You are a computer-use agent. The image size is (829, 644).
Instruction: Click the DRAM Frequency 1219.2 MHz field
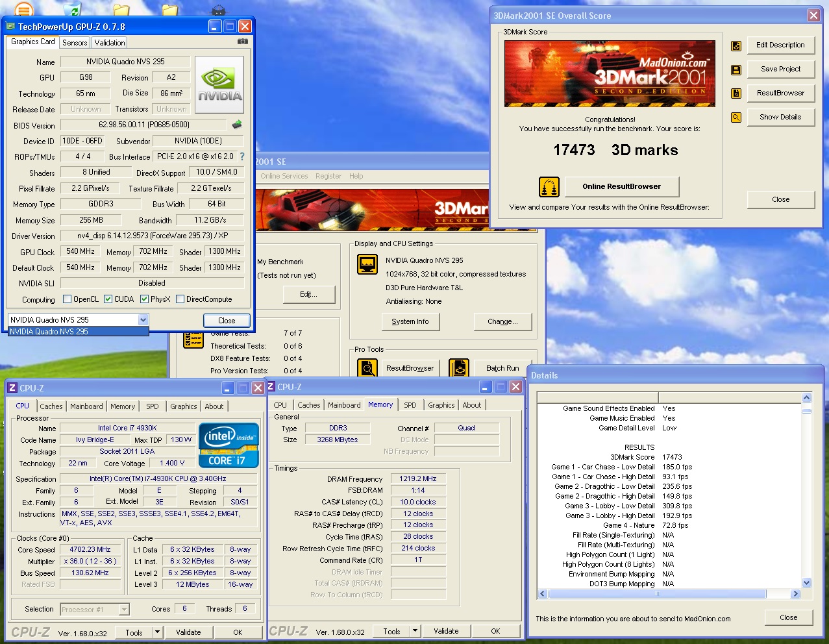point(418,478)
